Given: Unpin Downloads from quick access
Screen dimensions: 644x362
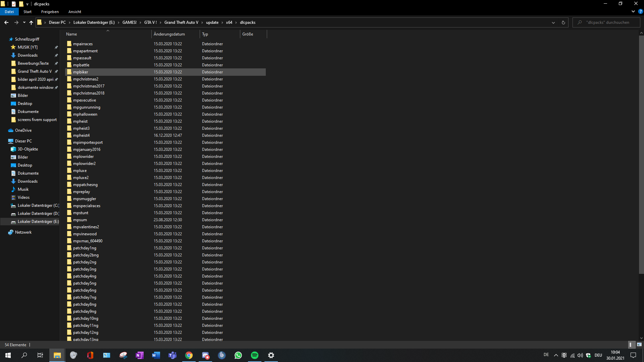Looking at the screenshot, I should coord(56,55).
